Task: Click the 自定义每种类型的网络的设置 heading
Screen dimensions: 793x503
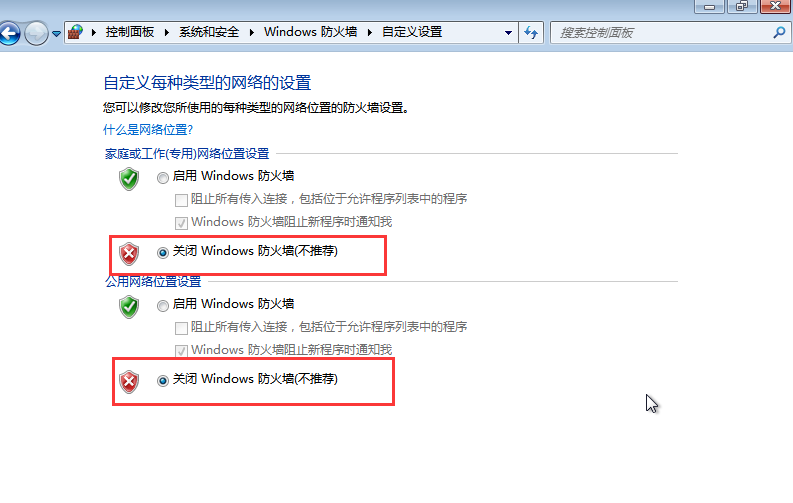Action: pyautogui.click(x=207, y=82)
